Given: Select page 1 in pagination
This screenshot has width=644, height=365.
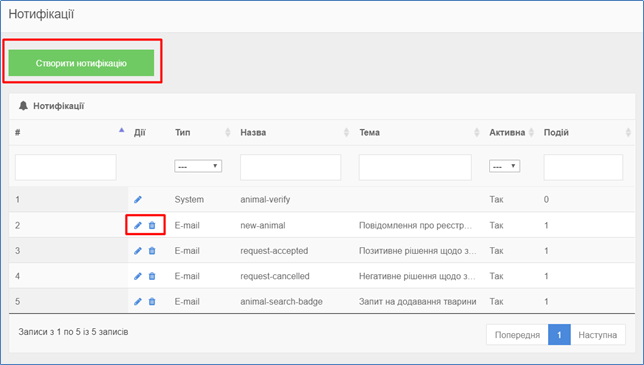Looking at the screenshot, I should (x=559, y=335).
